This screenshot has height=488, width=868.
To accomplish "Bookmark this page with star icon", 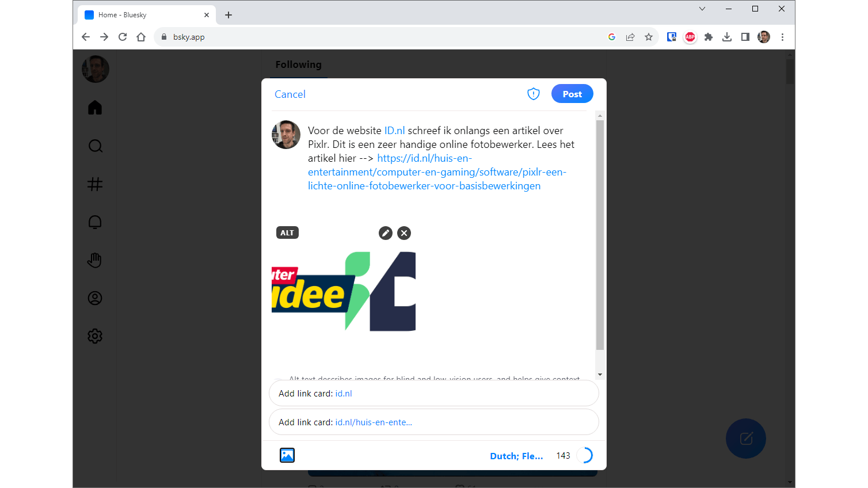I will [x=649, y=37].
